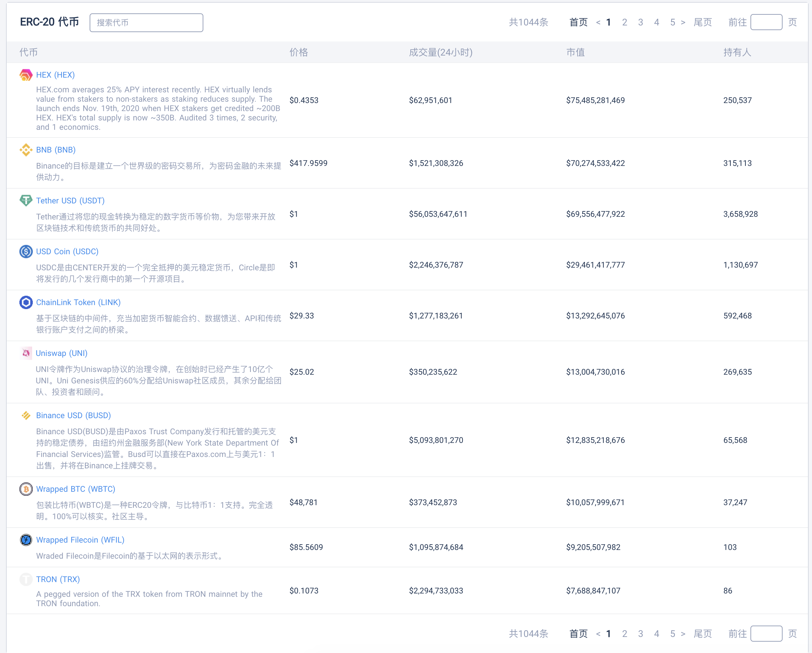Go to page 4 in bottom pagination
The height and width of the screenshot is (653, 812).
click(x=656, y=634)
